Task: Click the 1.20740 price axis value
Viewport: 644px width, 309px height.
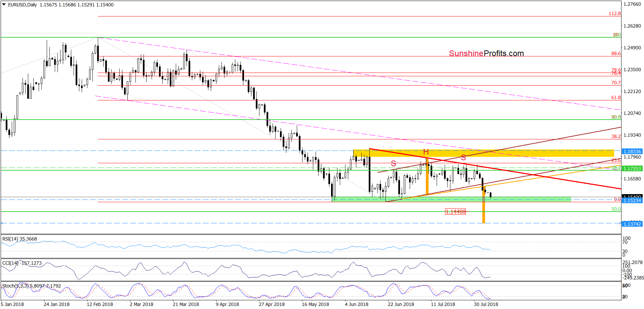Action: coord(632,113)
